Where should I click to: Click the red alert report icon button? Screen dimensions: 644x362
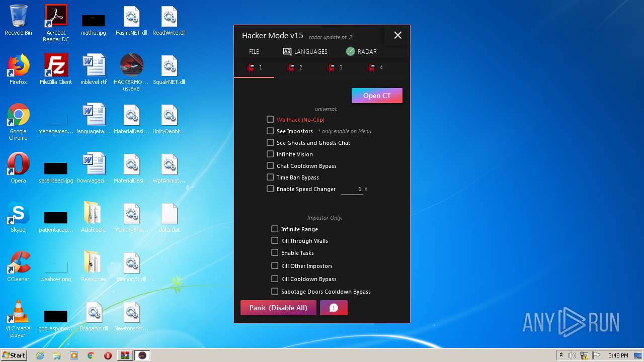pyautogui.click(x=334, y=308)
